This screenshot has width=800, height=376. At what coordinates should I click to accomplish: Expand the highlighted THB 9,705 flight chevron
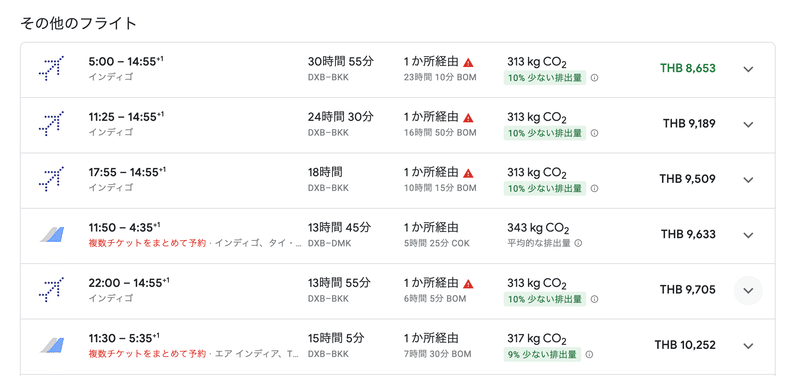(x=748, y=290)
